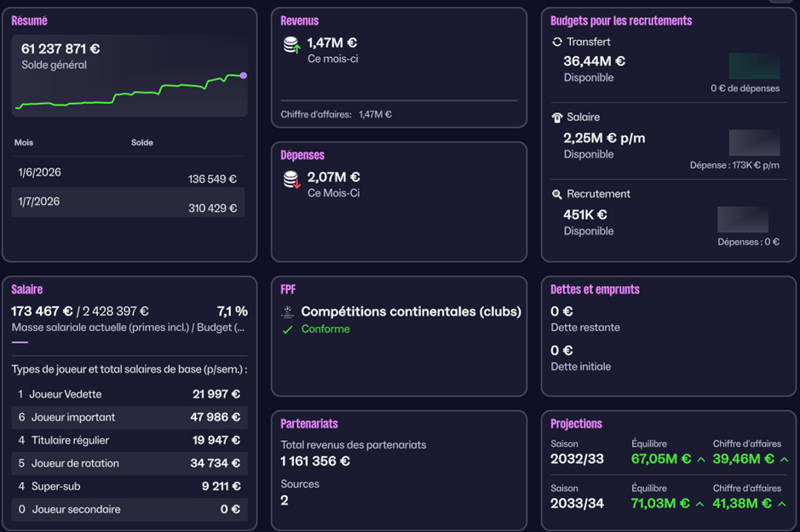Click the Transfert budget green bar
Viewport: 800px width, 532px height.
pyautogui.click(x=754, y=66)
